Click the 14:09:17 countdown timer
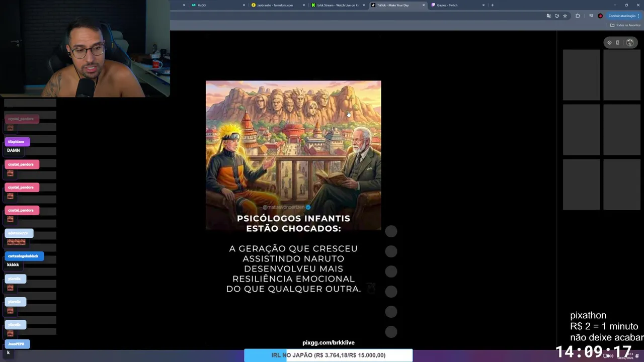The height and width of the screenshot is (362, 644). click(x=594, y=351)
